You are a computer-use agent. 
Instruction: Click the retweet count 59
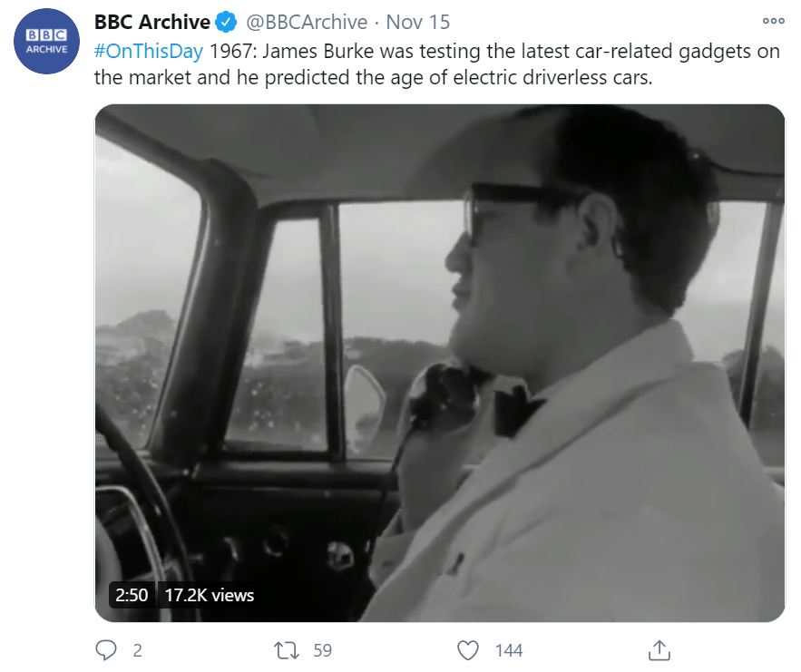pyautogui.click(x=322, y=650)
